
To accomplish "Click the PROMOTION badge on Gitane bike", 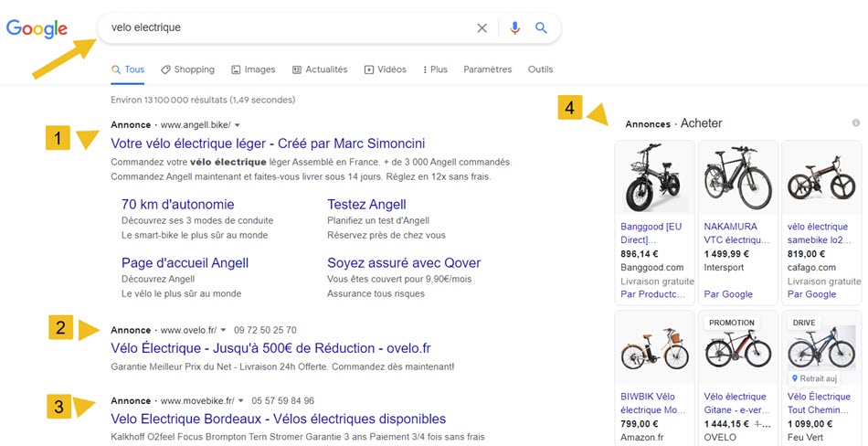I will tap(731, 323).
